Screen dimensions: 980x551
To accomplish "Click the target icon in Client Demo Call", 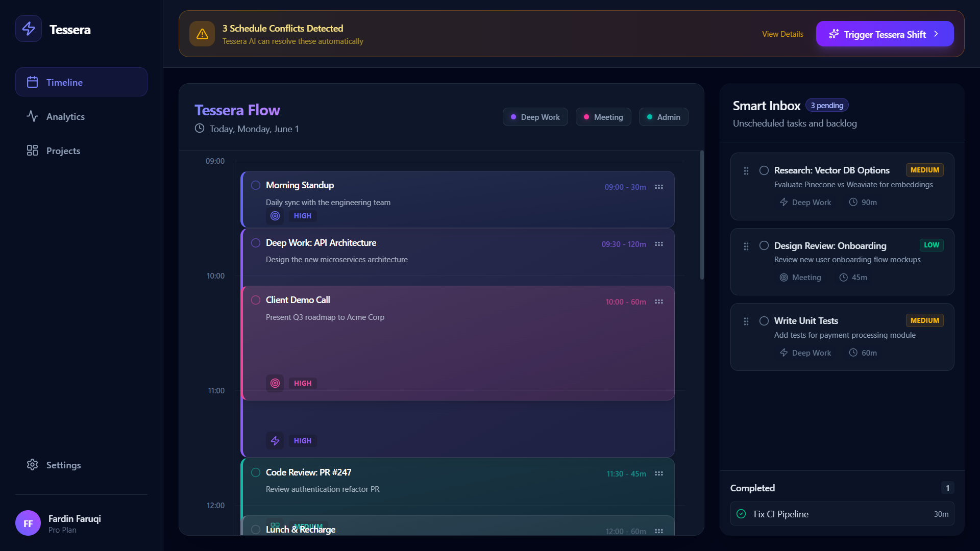I will (x=275, y=383).
